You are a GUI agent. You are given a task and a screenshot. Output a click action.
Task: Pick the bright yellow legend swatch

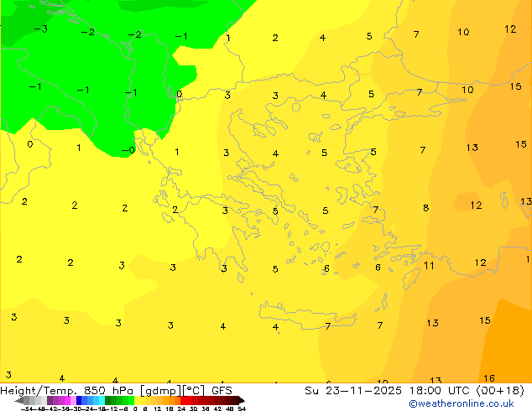pos(138,400)
